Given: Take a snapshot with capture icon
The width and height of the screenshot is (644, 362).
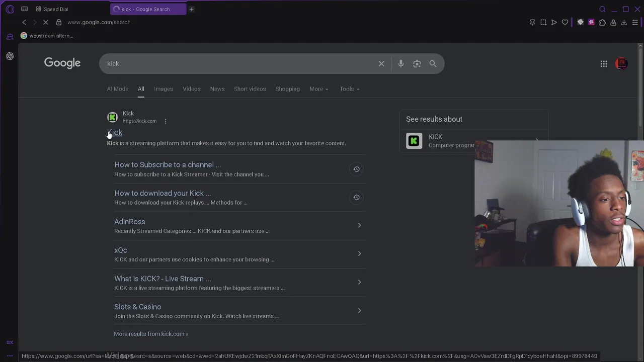Looking at the screenshot, I should 543,22.
